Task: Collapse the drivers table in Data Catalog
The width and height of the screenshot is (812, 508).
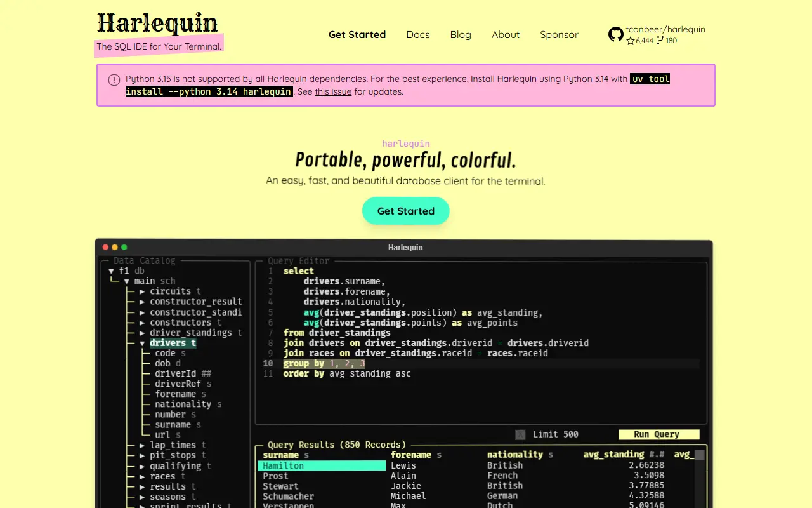Action: tap(142, 343)
